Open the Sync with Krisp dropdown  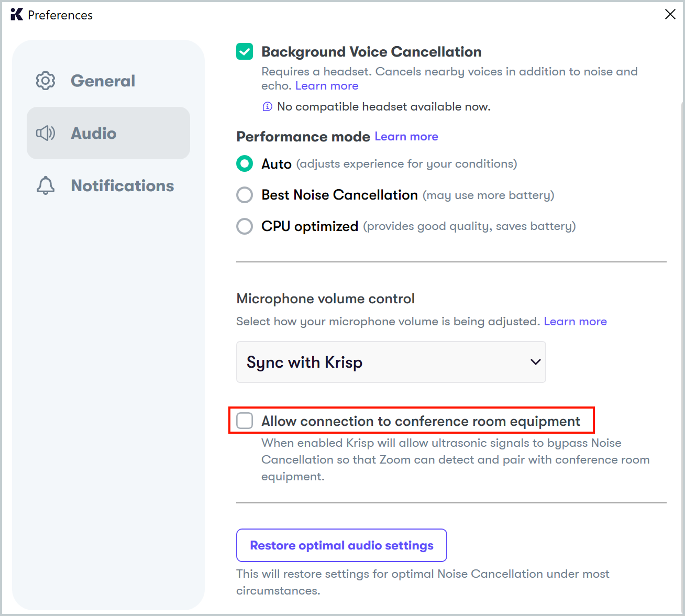390,362
